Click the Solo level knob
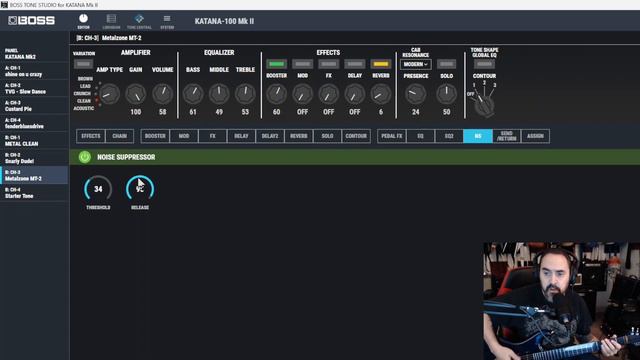The width and height of the screenshot is (640, 360). [x=447, y=94]
